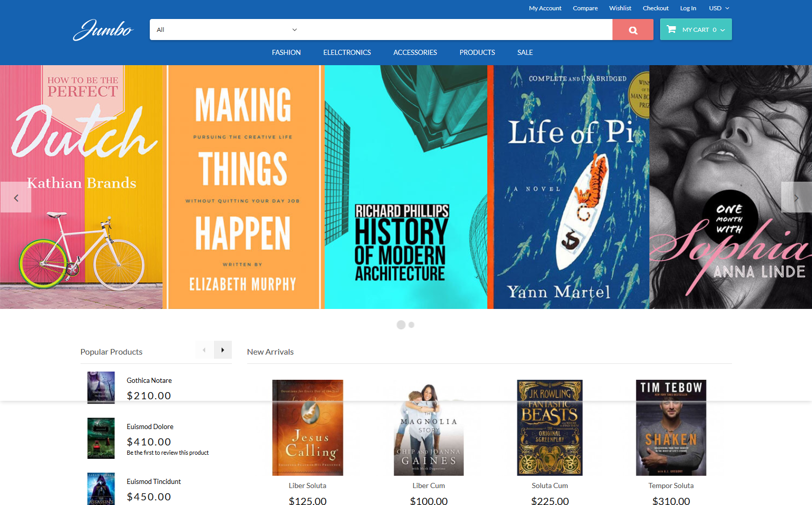Click the $125.00 price
Image resolution: width=812 pixels, height=505 pixels.
(308, 501)
